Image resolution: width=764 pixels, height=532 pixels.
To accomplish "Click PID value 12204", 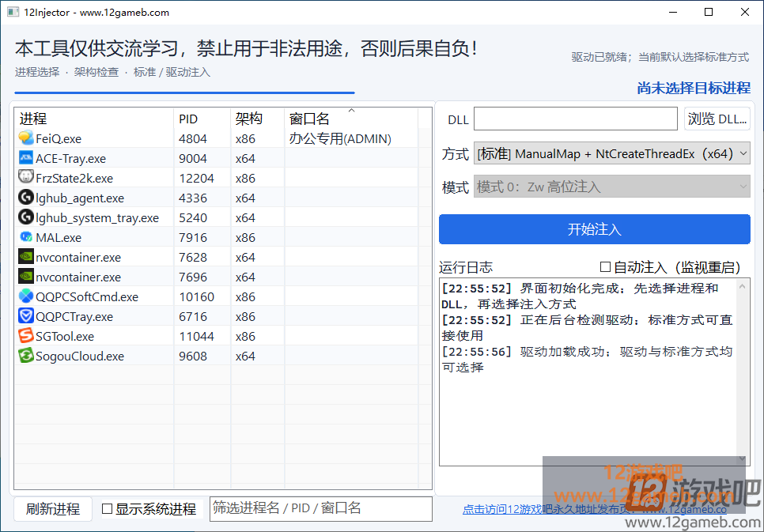I will 196,179.
